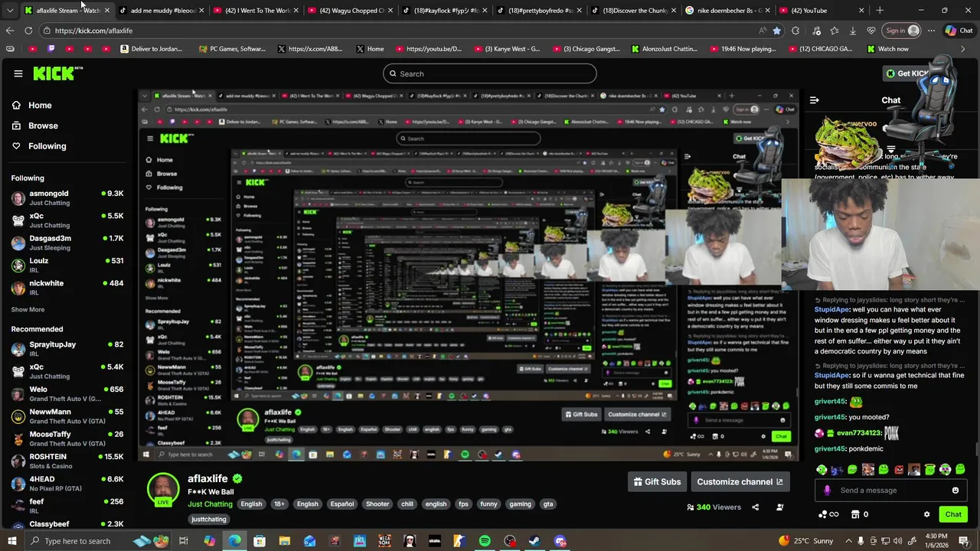
Task: Click the moderator user icon beside share
Action: [x=780, y=507]
